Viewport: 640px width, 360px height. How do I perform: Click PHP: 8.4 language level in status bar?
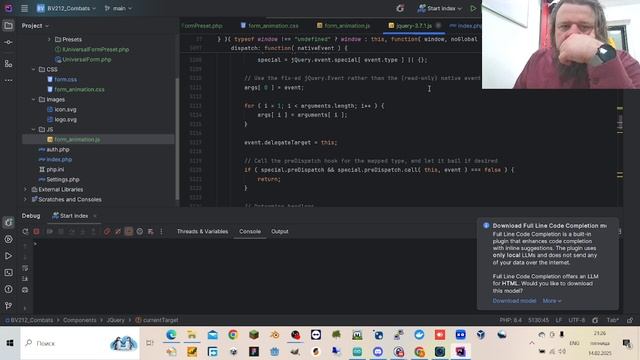511,320
